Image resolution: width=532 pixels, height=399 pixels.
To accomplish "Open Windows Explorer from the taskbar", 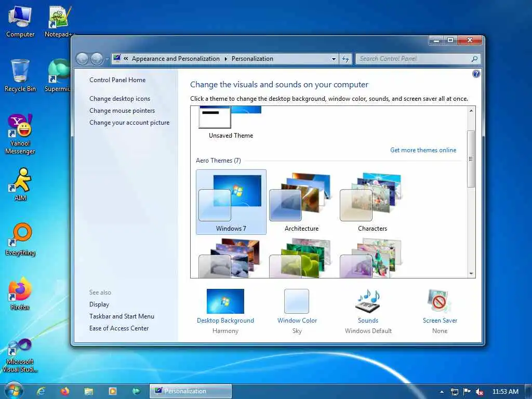I will (88, 391).
